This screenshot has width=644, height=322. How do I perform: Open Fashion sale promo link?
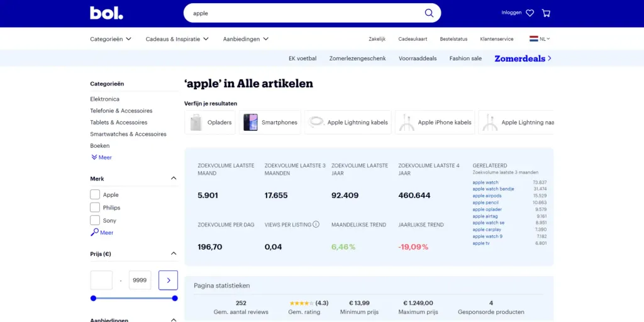pyautogui.click(x=465, y=58)
